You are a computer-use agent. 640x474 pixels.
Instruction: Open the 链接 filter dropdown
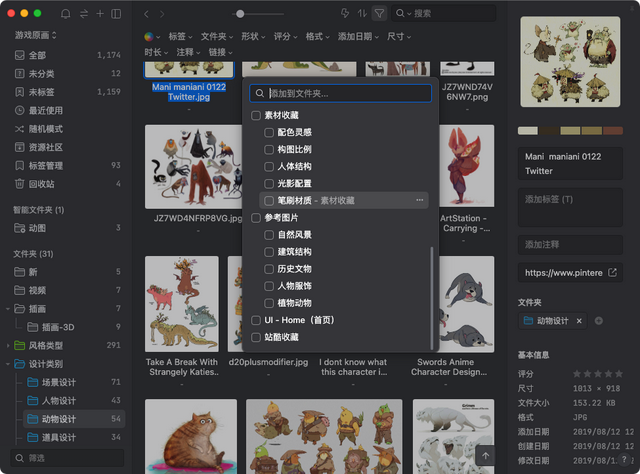coord(220,52)
